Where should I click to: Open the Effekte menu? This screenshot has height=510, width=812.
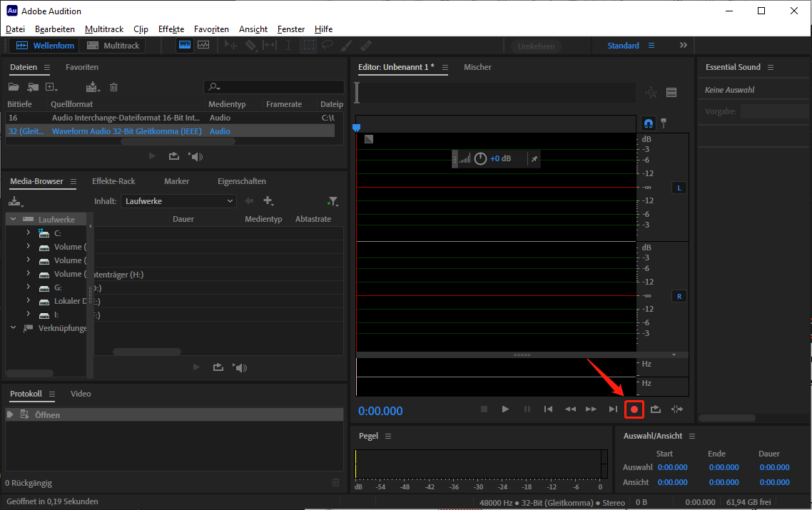(171, 29)
